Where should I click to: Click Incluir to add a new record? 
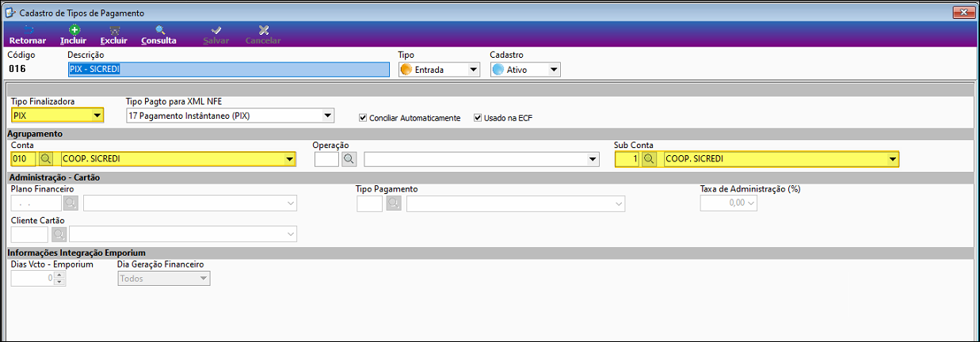point(73,35)
